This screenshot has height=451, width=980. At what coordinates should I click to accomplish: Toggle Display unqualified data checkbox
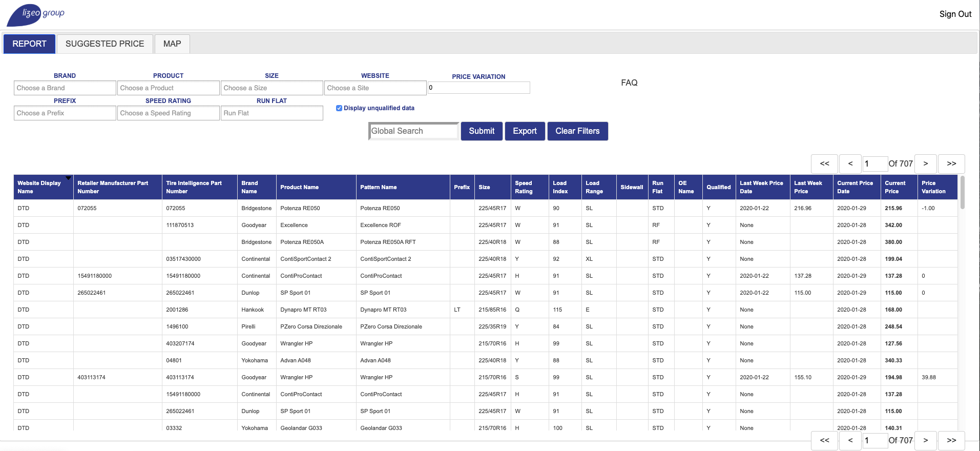339,108
